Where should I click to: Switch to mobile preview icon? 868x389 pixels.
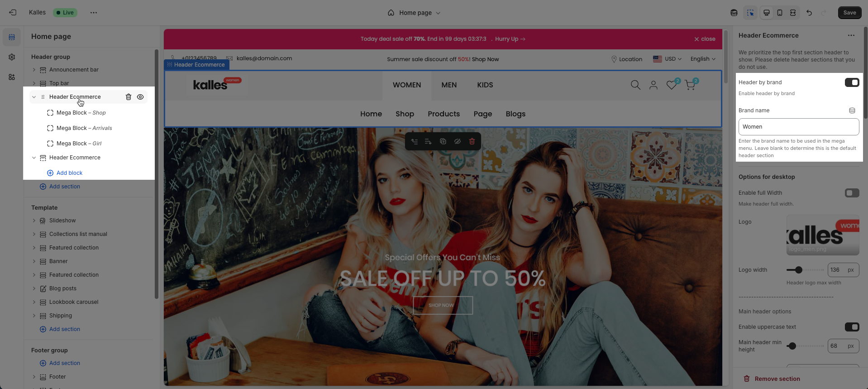pos(780,13)
